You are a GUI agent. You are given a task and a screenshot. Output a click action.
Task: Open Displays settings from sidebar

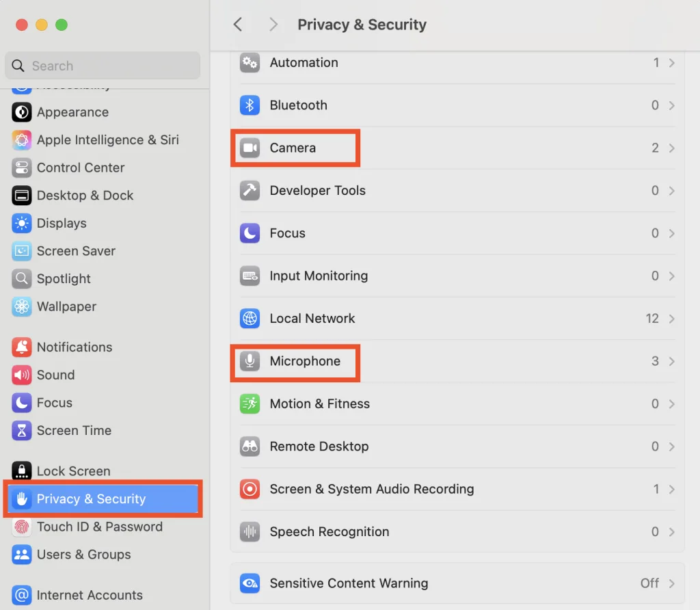click(x=103, y=224)
